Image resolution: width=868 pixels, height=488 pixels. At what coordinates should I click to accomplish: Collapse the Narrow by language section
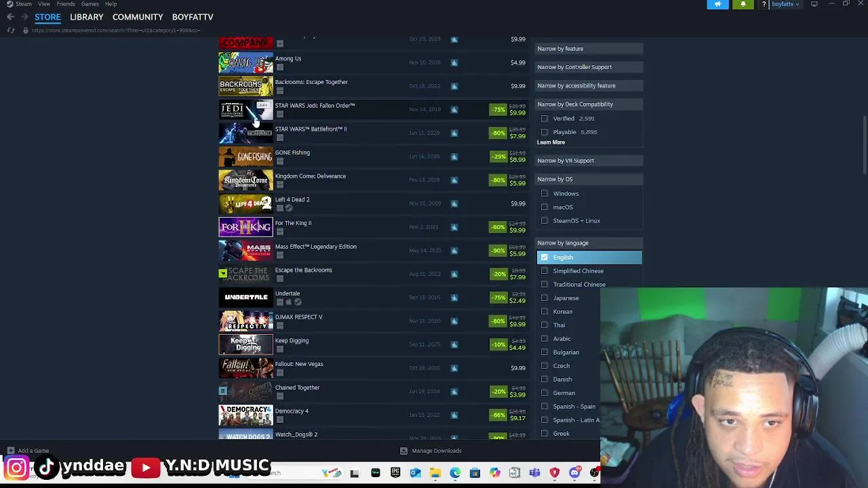click(589, 243)
